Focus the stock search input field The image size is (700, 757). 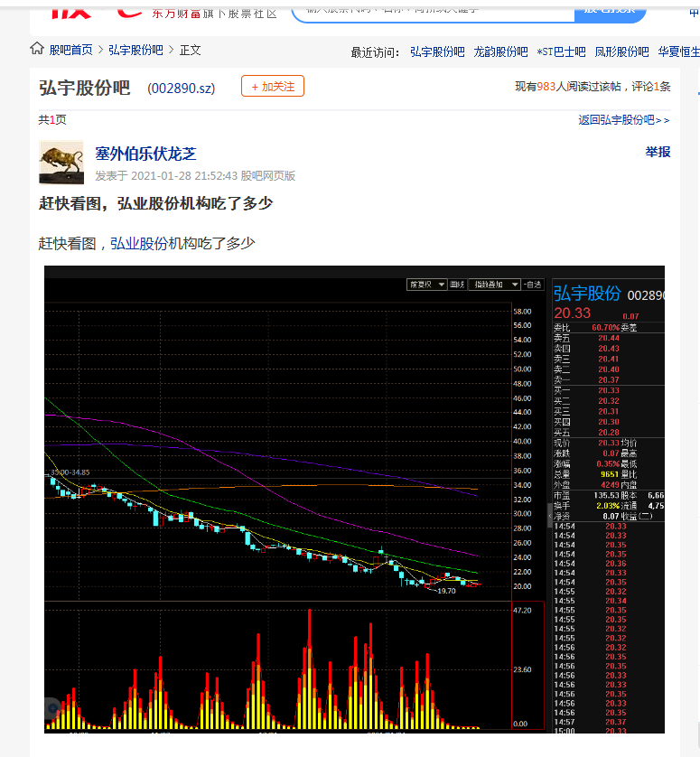(433, 12)
